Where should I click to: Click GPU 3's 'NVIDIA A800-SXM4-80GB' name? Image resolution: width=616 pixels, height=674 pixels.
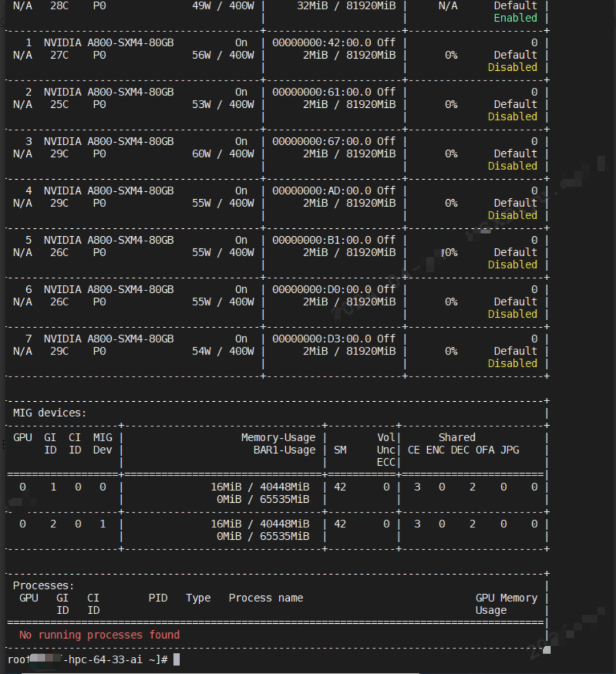coord(109,142)
